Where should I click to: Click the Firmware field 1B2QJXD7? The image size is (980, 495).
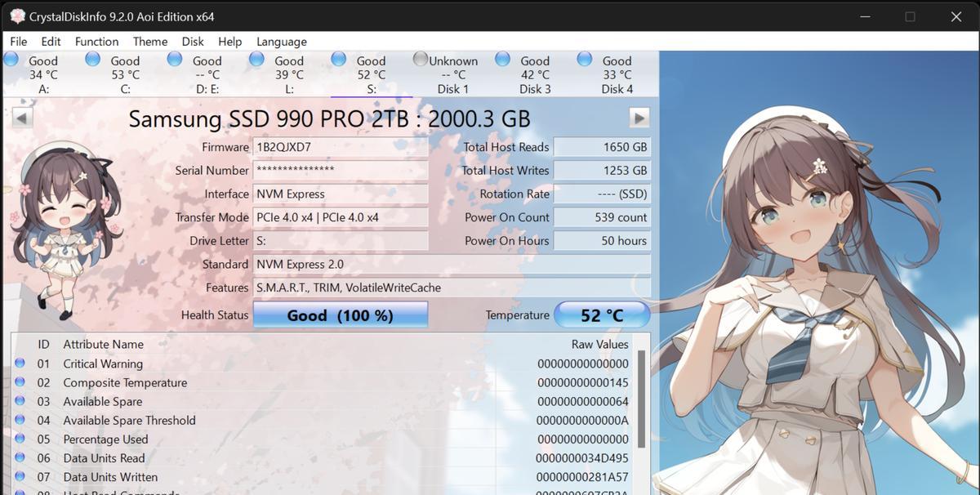pyautogui.click(x=341, y=147)
